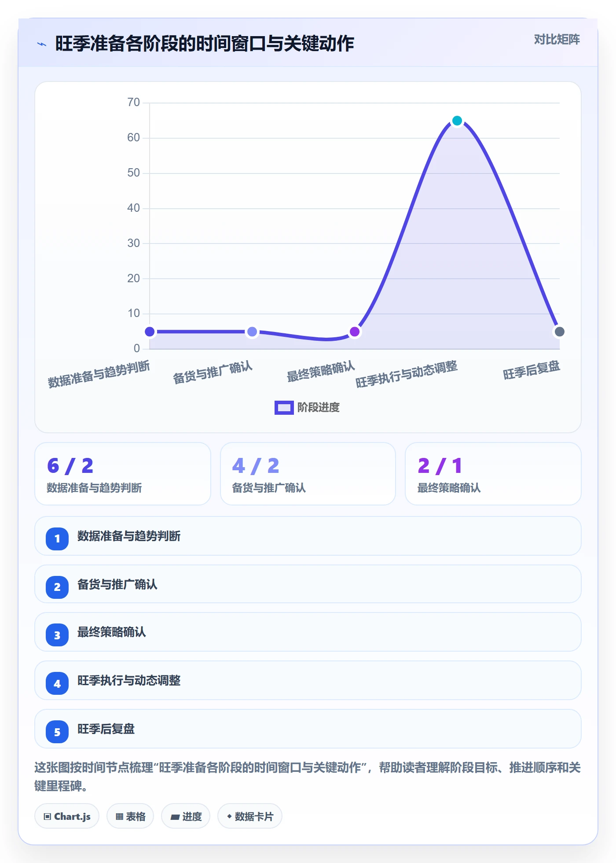Open the 2 / 1 stat card
The width and height of the screenshot is (616, 863).
tap(493, 474)
